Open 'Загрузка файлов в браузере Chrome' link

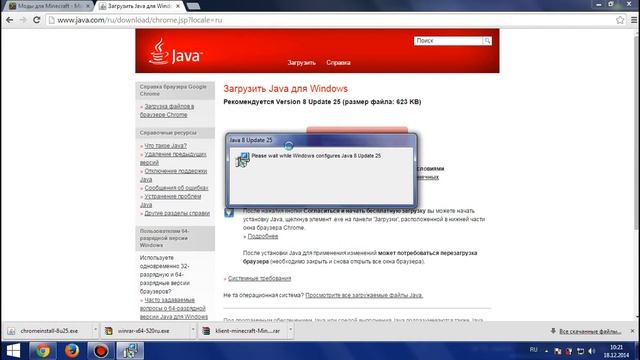click(167, 110)
